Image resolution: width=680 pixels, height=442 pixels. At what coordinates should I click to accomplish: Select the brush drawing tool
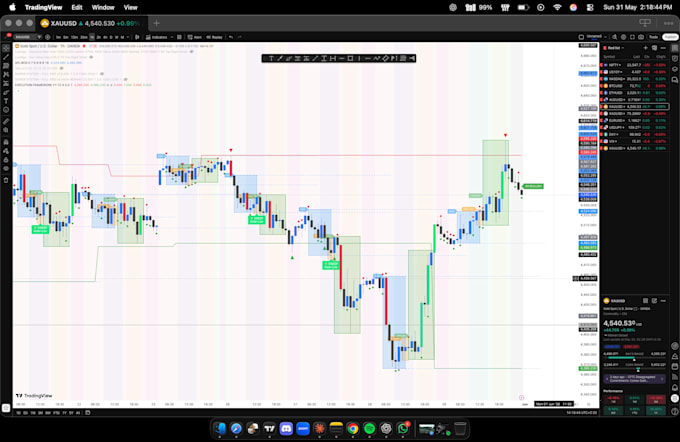pyautogui.click(x=6, y=92)
